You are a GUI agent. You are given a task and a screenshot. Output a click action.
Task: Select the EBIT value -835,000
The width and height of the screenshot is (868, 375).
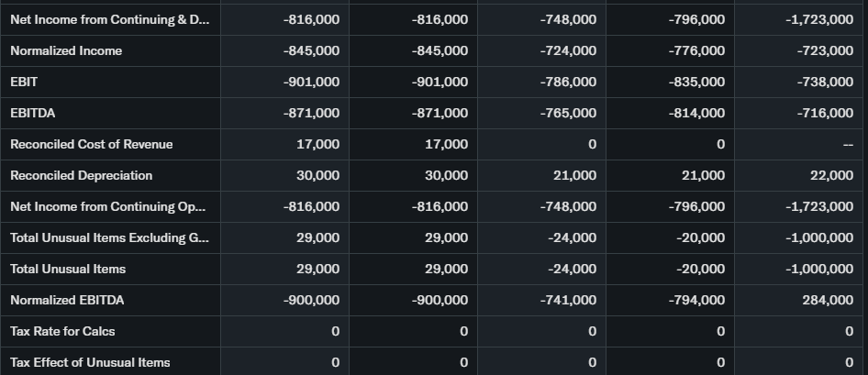tap(696, 83)
